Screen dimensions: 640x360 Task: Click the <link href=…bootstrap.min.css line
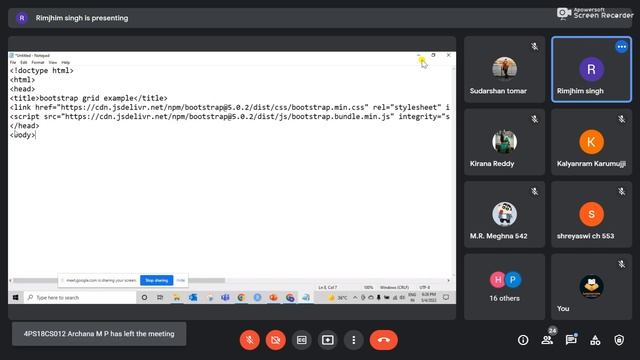[230, 107]
